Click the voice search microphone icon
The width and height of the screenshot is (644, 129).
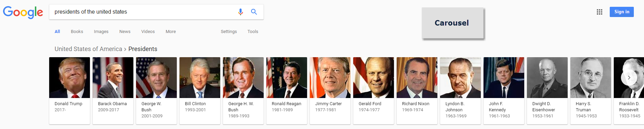240,12
